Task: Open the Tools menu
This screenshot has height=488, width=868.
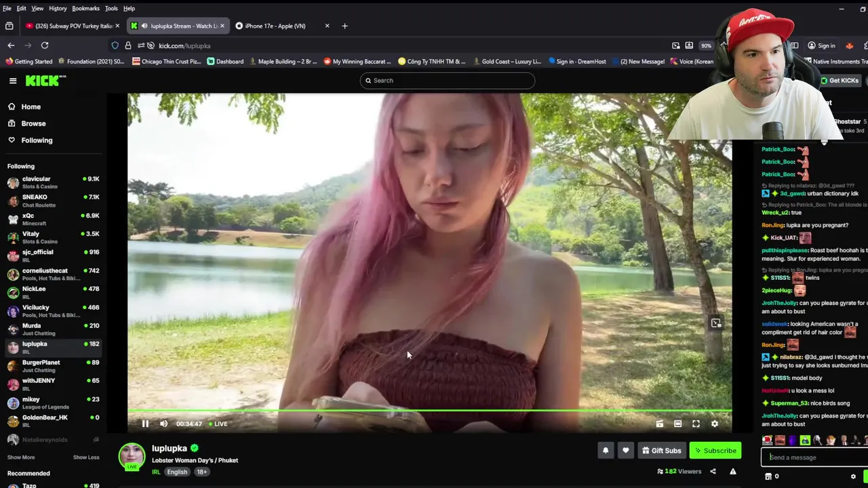Action: point(111,8)
